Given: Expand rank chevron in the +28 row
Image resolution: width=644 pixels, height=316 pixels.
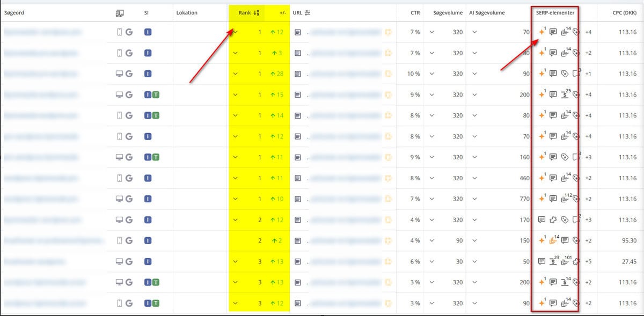Looking at the screenshot, I should [x=235, y=74].
